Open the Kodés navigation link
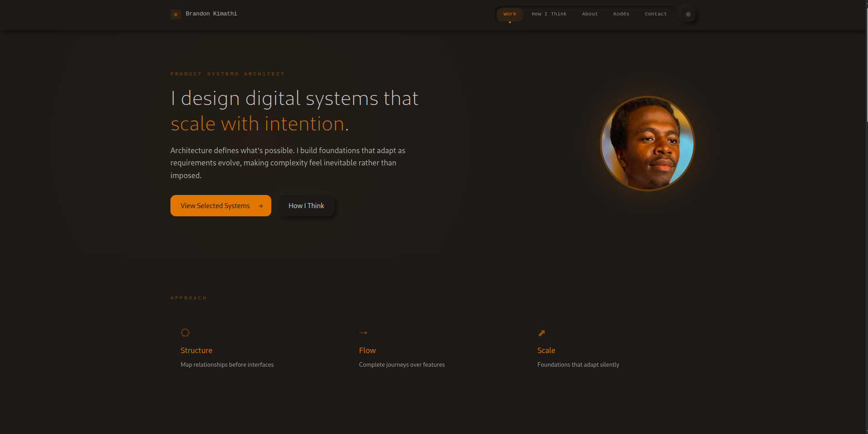The width and height of the screenshot is (868, 434). point(621,14)
